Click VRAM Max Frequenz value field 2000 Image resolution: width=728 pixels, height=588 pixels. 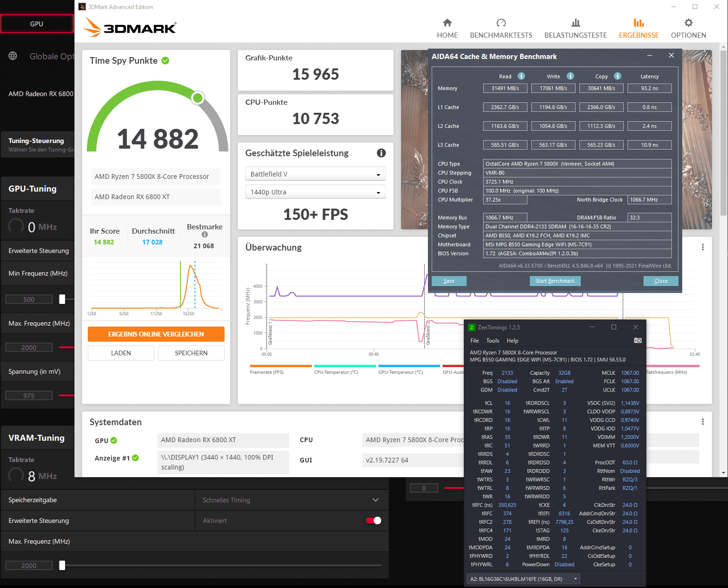pyautogui.click(x=29, y=565)
